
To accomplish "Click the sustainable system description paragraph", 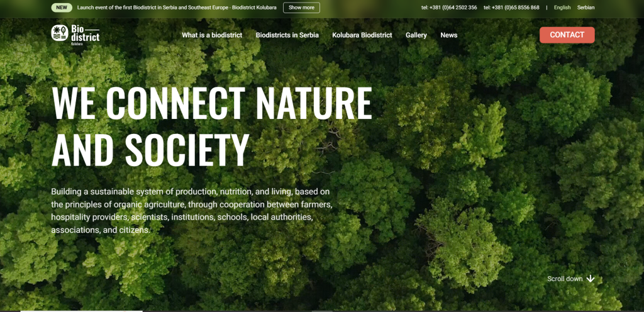I will pos(191,211).
